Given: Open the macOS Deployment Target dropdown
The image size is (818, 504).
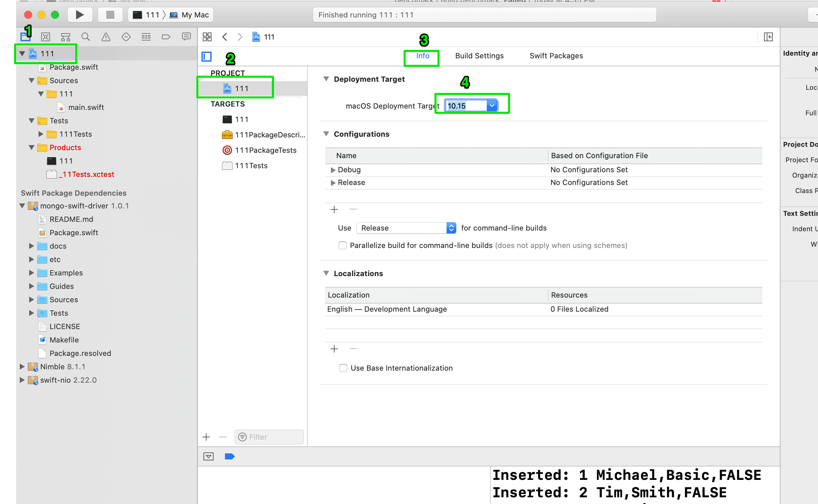Looking at the screenshot, I should pos(491,106).
